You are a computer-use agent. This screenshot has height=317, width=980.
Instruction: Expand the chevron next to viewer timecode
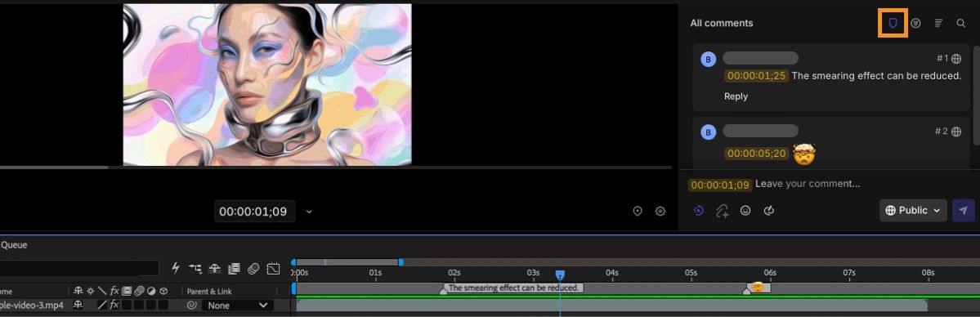pos(309,212)
